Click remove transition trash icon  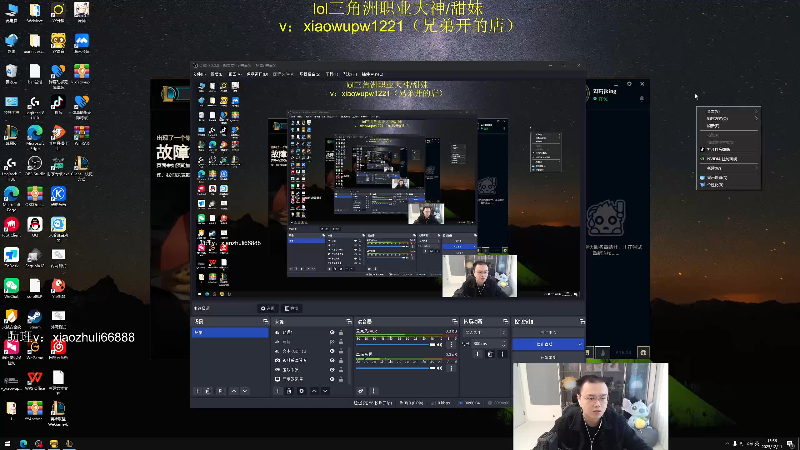[490, 354]
